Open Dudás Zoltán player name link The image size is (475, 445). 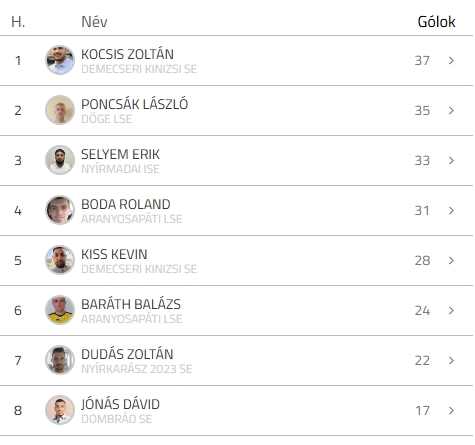[127, 354]
